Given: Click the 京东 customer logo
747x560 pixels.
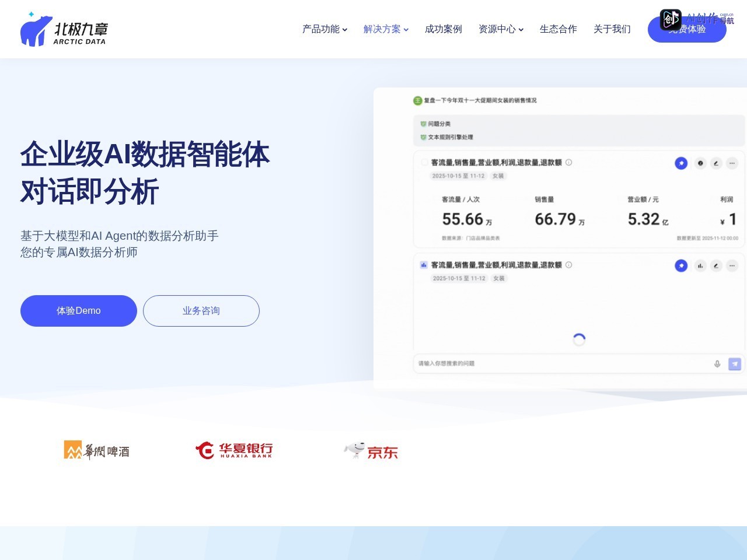Looking at the screenshot, I should pyautogui.click(x=371, y=450).
